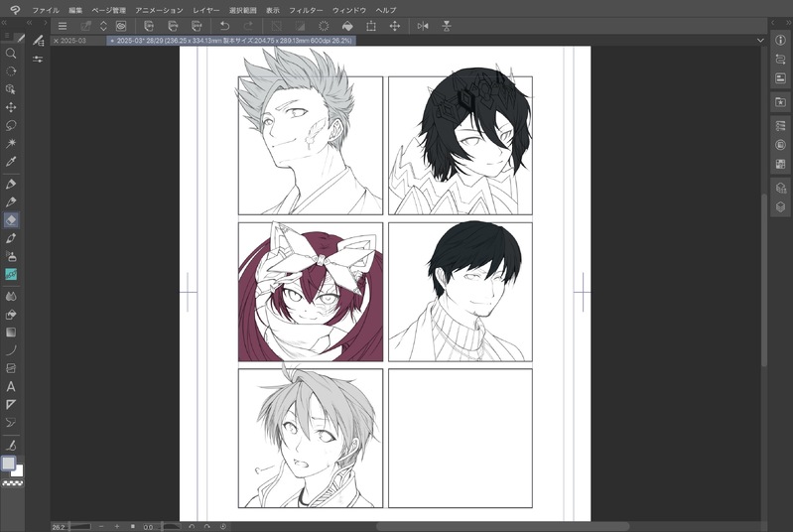The width and height of the screenshot is (793, 532).
Task: Select the transparent color swatch
Action: click(12, 483)
